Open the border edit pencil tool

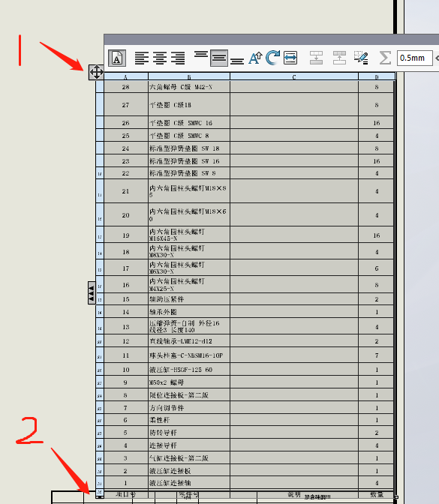361,58
